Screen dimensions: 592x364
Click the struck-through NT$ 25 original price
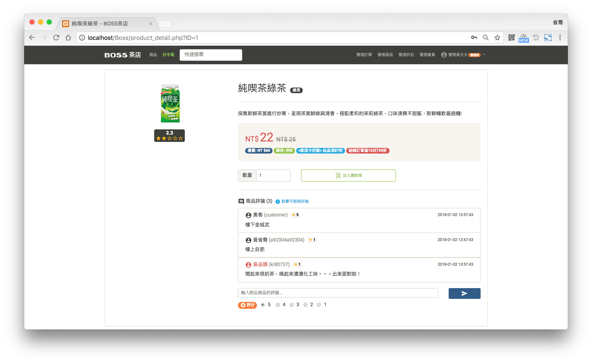(x=286, y=139)
